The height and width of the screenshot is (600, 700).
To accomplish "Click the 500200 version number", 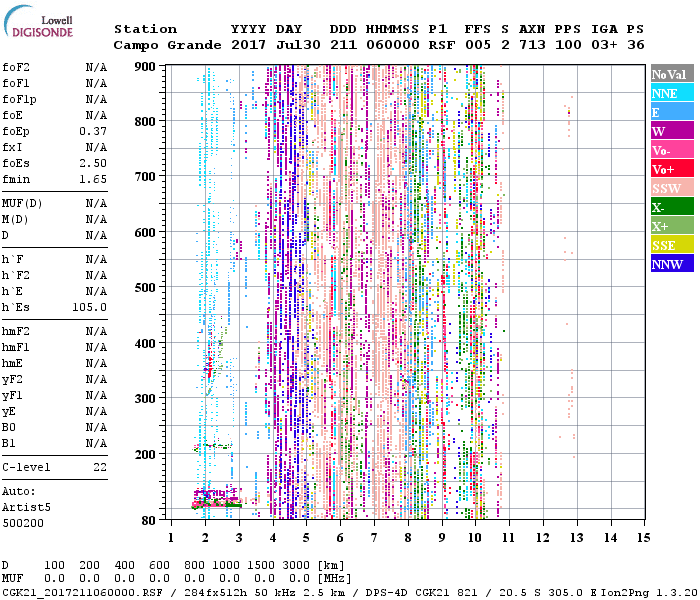I will click(23, 523).
